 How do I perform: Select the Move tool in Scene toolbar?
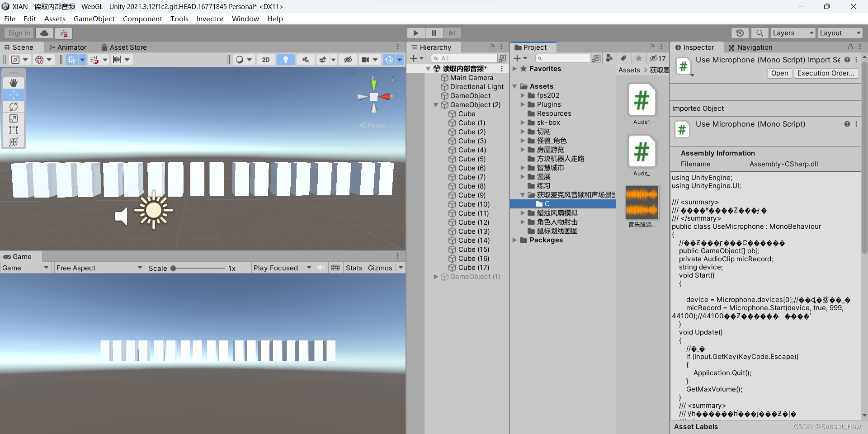click(x=14, y=95)
